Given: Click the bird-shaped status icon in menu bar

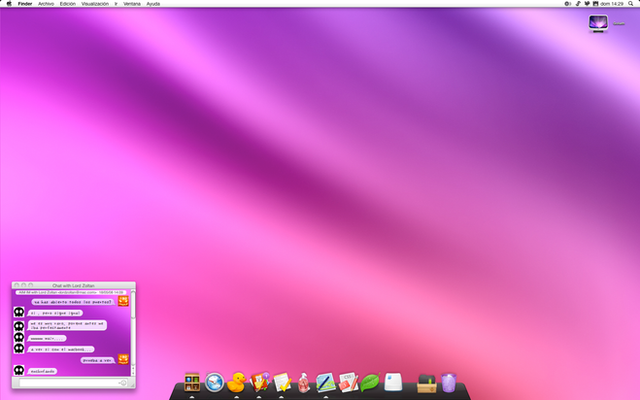Looking at the screenshot, I should [587, 4].
